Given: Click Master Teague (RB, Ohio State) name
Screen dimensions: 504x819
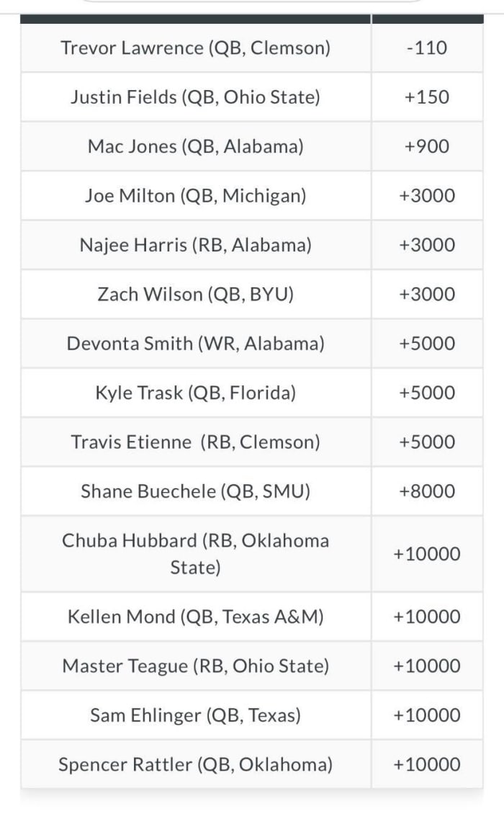Looking at the screenshot, I should [x=196, y=666].
